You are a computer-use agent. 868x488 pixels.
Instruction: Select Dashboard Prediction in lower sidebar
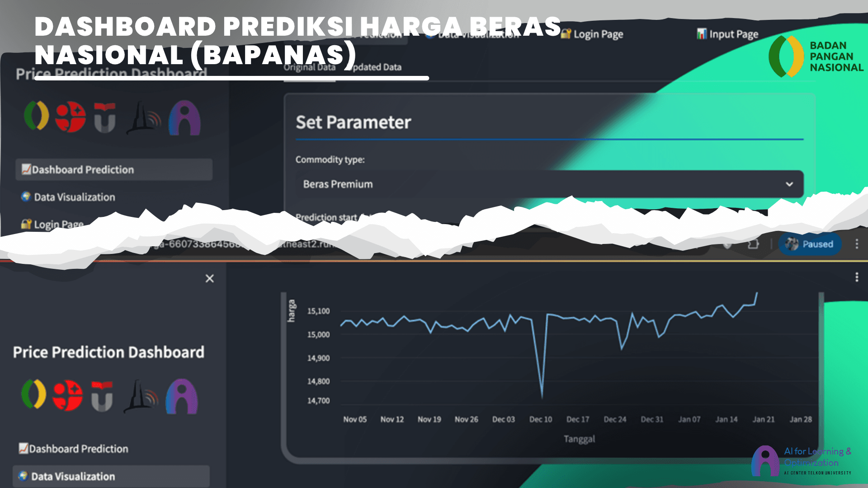pos(73,449)
